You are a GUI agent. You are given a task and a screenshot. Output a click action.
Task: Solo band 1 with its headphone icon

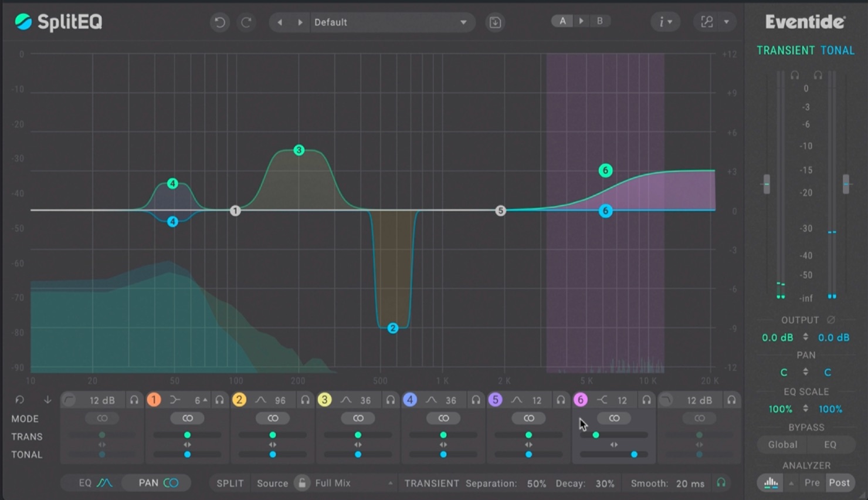click(x=219, y=400)
